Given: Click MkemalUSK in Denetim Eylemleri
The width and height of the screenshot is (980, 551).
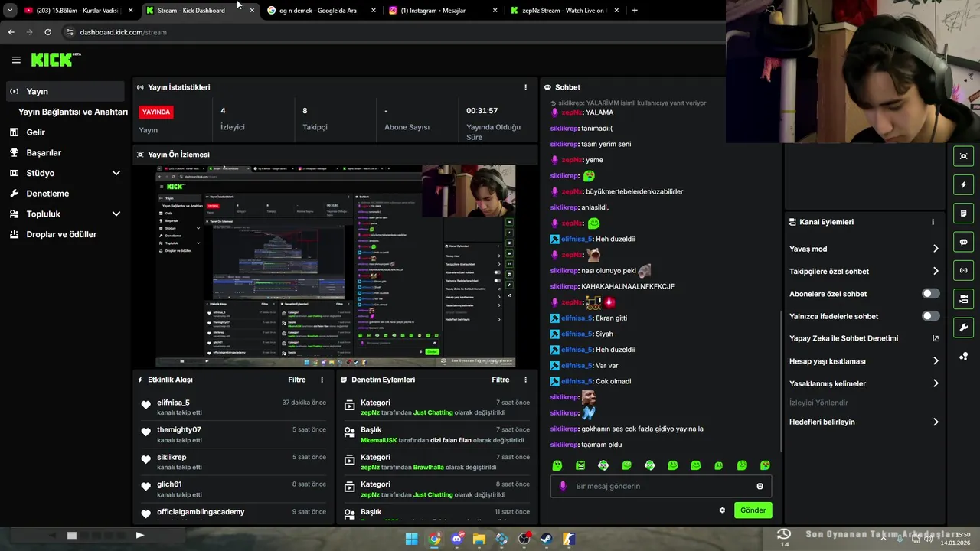Looking at the screenshot, I should click(x=378, y=440).
